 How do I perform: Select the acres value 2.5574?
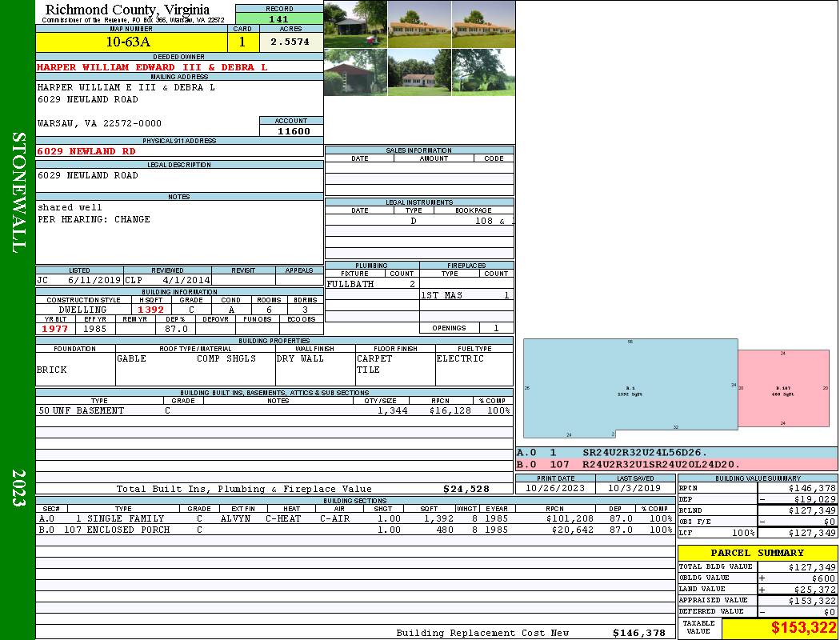point(290,42)
